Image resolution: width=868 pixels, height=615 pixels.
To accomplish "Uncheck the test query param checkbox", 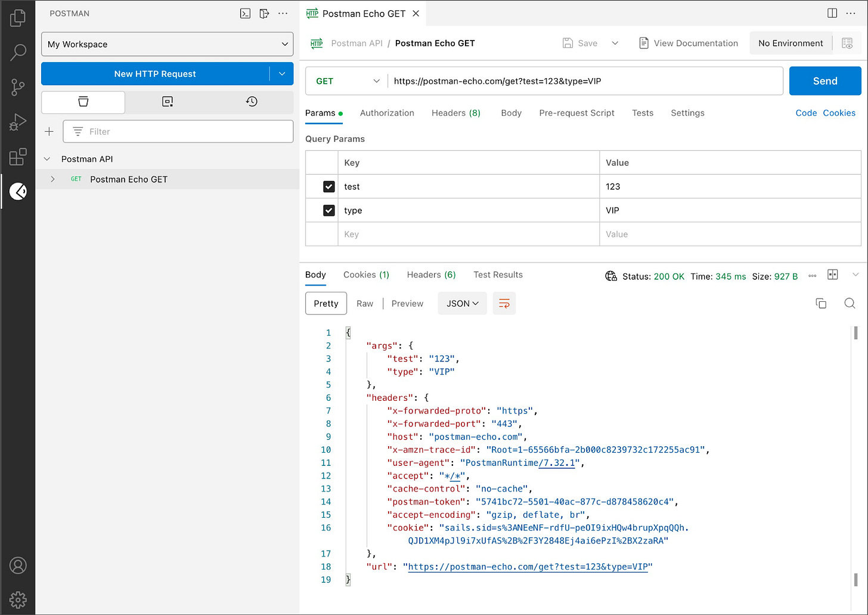I will 328,187.
